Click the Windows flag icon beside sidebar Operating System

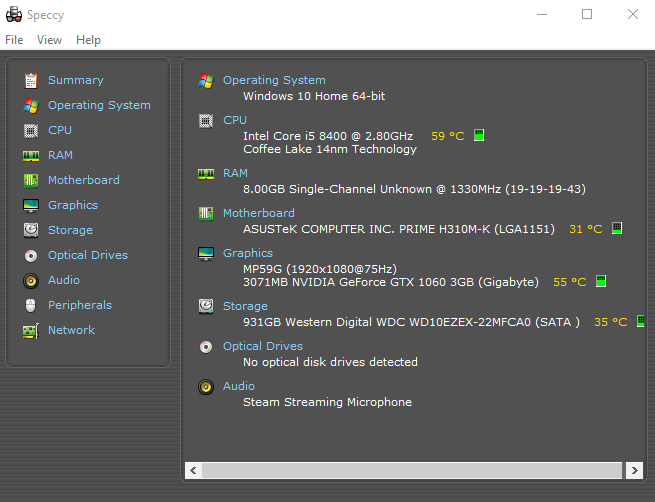pyautogui.click(x=30, y=106)
